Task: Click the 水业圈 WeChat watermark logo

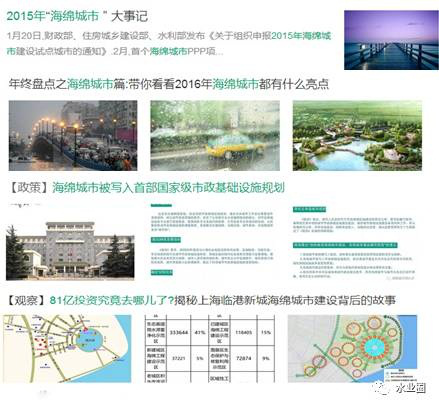Action: [x=399, y=388]
